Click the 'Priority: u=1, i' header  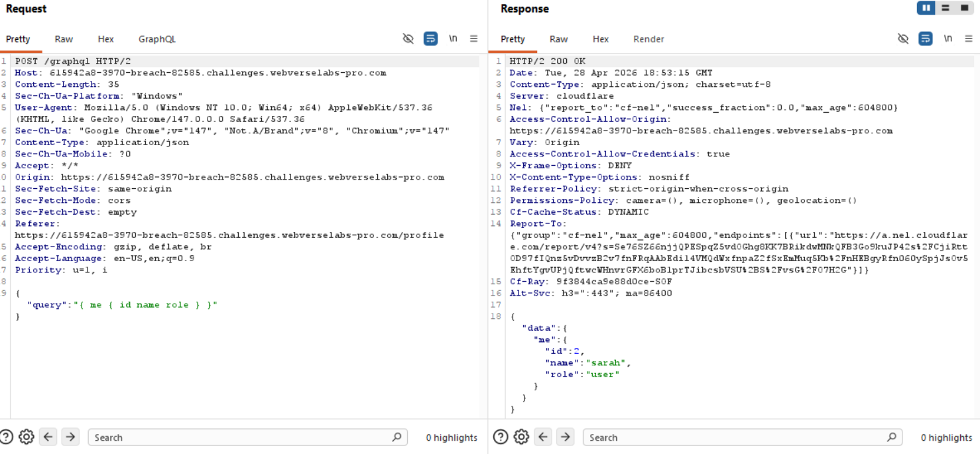pos(61,270)
